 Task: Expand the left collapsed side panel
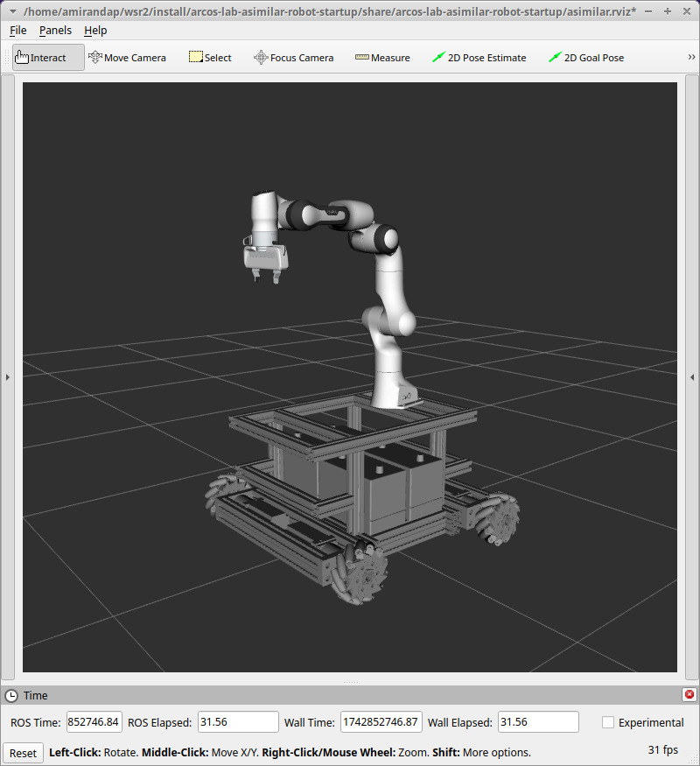[x=8, y=377]
